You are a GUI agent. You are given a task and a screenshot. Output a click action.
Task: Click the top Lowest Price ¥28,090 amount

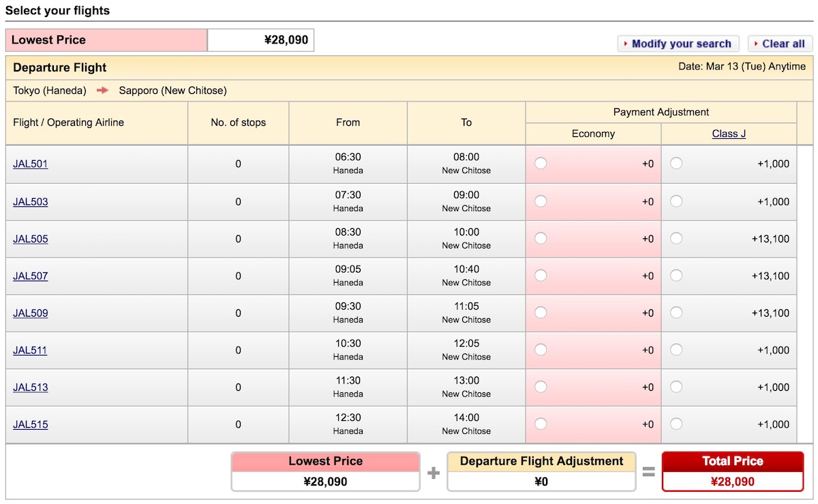(286, 40)
